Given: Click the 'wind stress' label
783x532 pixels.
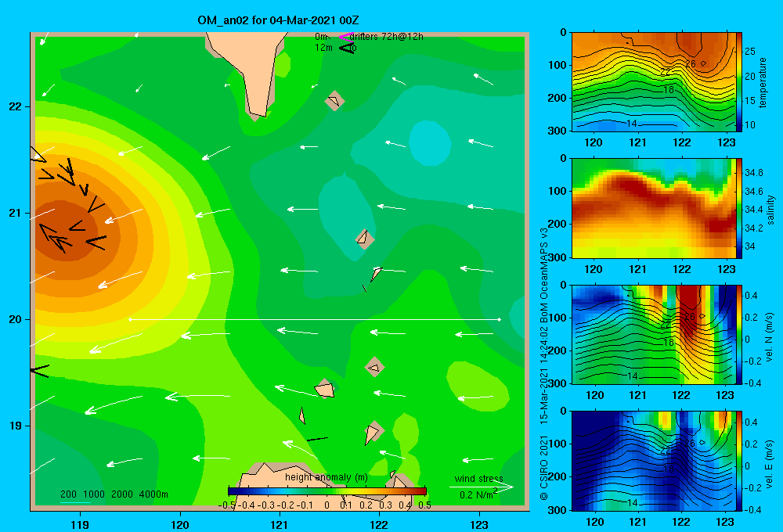Looking at the screenshot, I should point(479,478).
